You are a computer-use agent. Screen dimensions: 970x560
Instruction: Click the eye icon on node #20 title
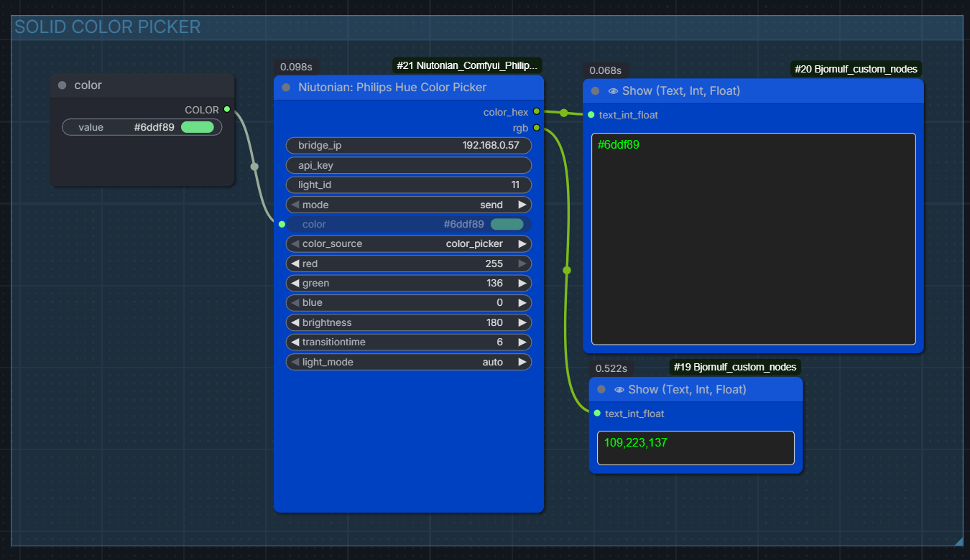tap(613, 91)
